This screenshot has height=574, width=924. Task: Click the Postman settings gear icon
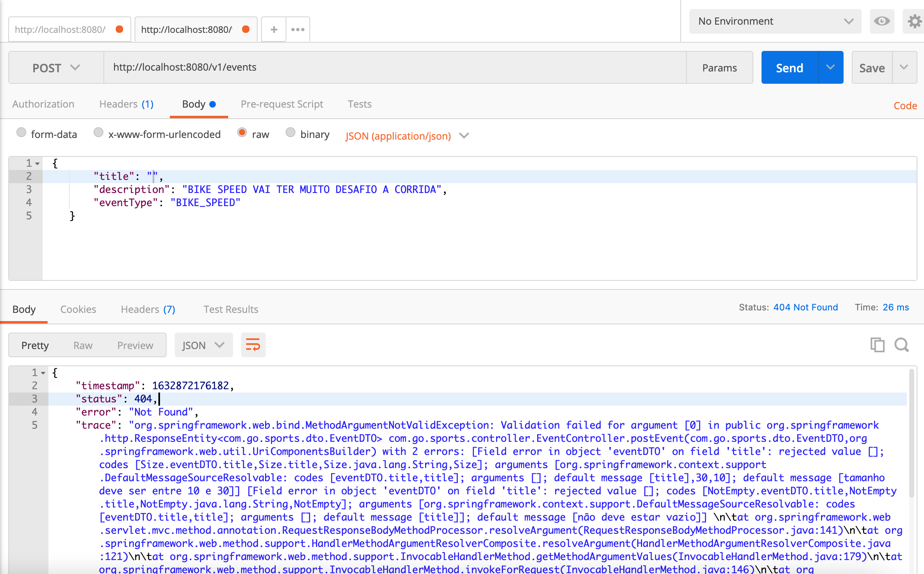[915, 21]
